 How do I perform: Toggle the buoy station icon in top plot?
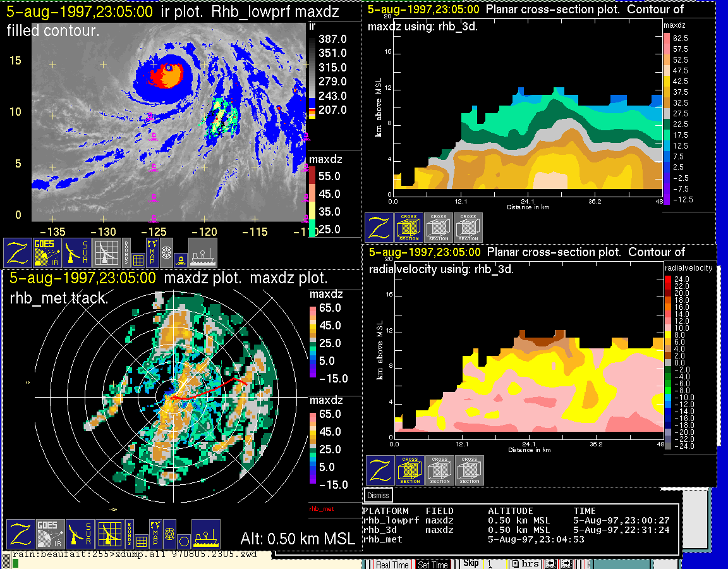pyautogui.click(x=179, y=259)
